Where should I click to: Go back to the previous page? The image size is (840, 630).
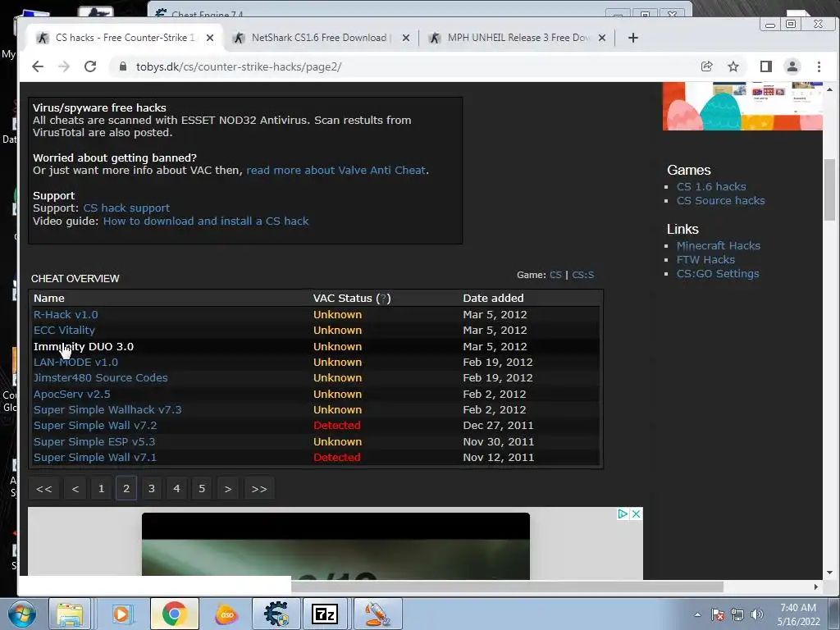point(38,66)
